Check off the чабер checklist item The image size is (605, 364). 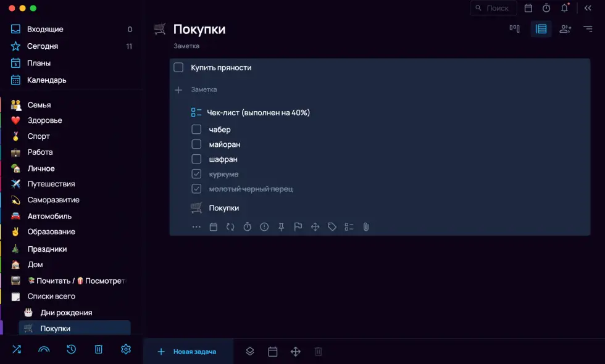(x=196, y=129)
